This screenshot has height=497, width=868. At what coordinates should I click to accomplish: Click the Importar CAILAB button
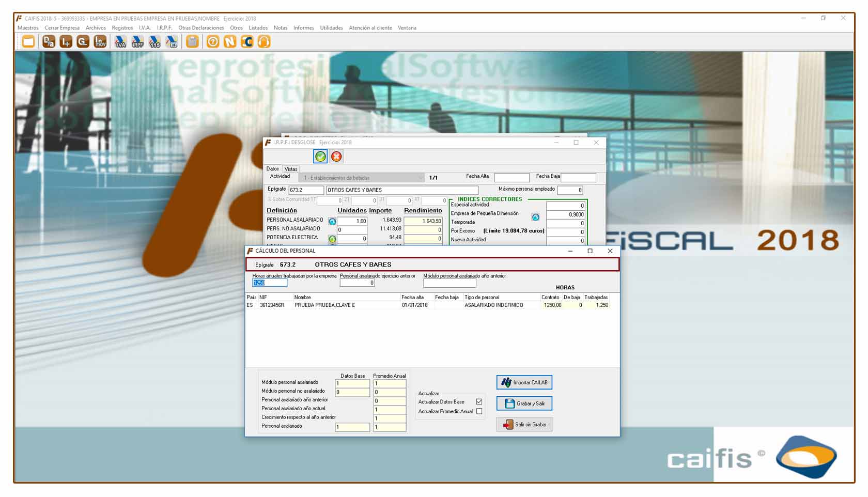pyautogui.click(x=524, y=382)
